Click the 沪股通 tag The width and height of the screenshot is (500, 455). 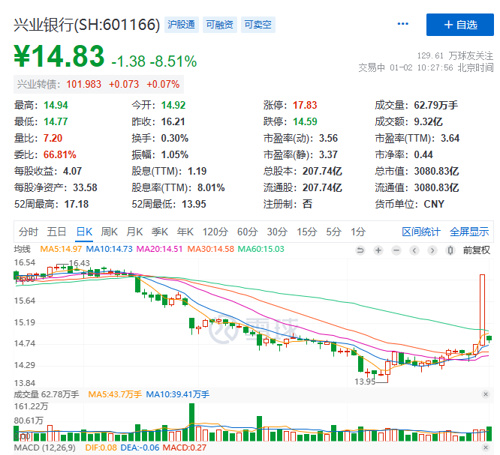[x=181, y=25]
